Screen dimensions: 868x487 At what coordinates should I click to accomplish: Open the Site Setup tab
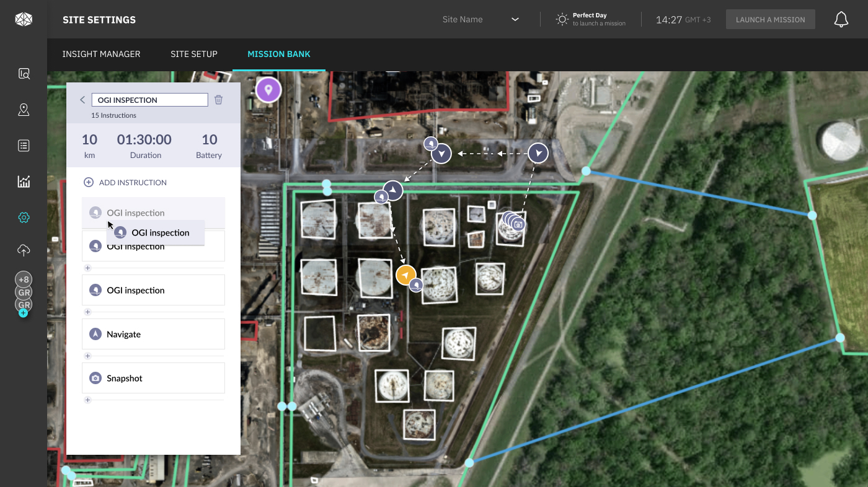coord(194,55)
